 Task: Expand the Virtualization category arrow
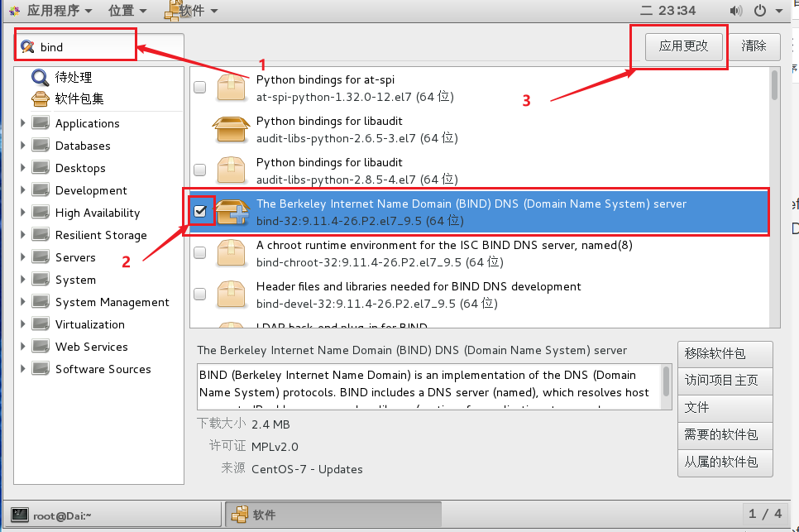point(23,324)
